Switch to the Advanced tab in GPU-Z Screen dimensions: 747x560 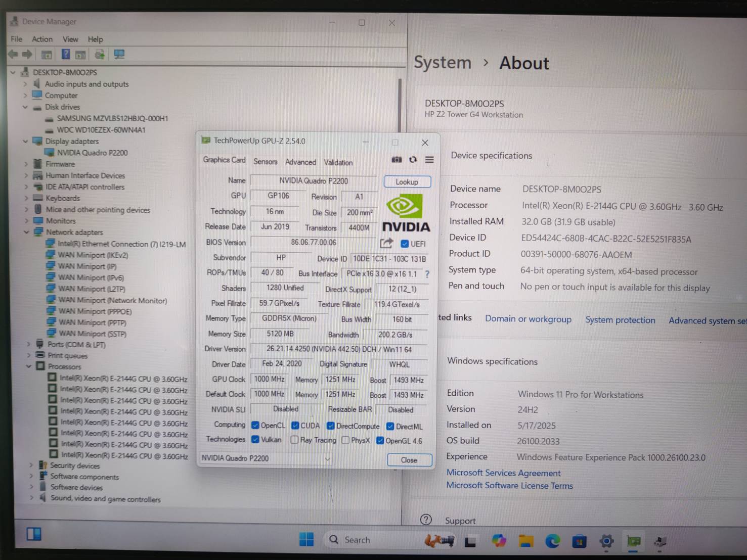click(300, 162)
